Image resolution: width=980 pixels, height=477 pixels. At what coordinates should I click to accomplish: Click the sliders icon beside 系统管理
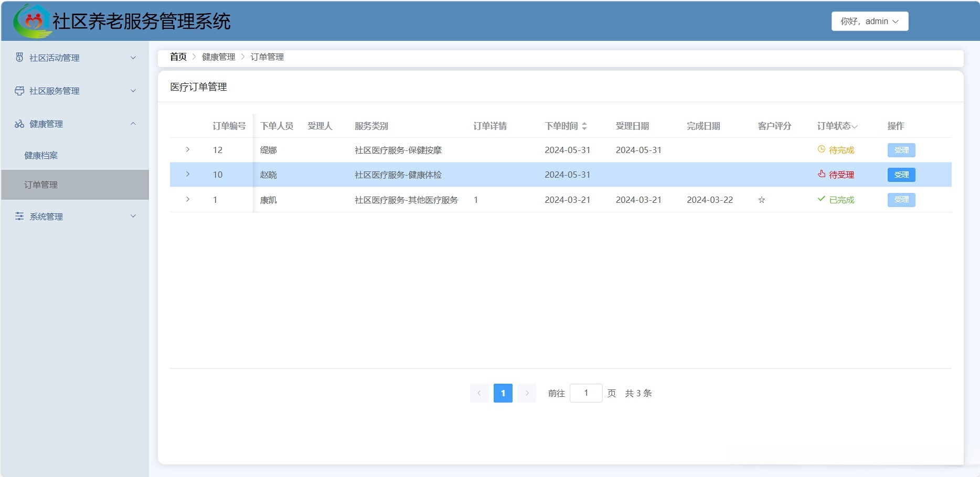(x=19, y=216)
